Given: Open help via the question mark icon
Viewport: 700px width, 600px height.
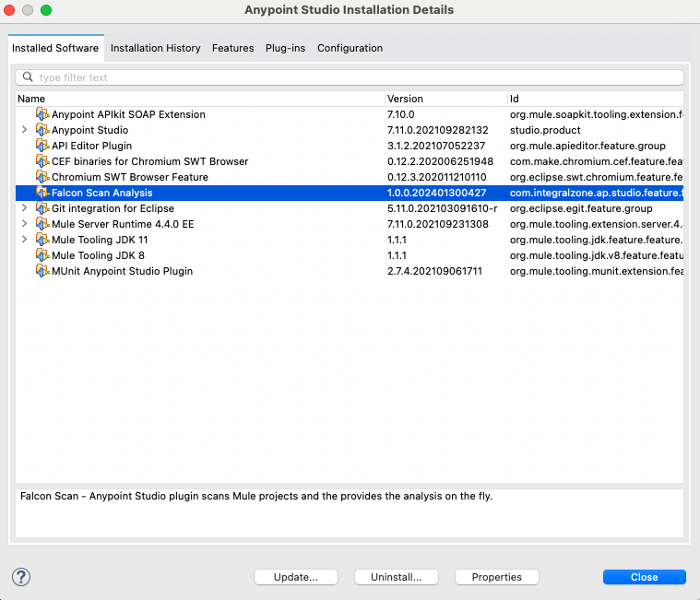Looking at the screenshot, I should pyautogui.click(x=21, y=577).
